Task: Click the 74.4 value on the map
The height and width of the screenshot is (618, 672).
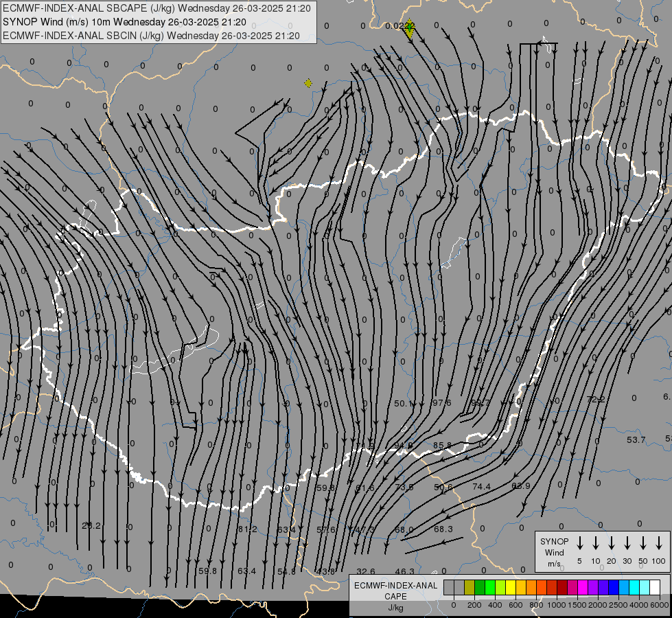Action: click(481, 486)
